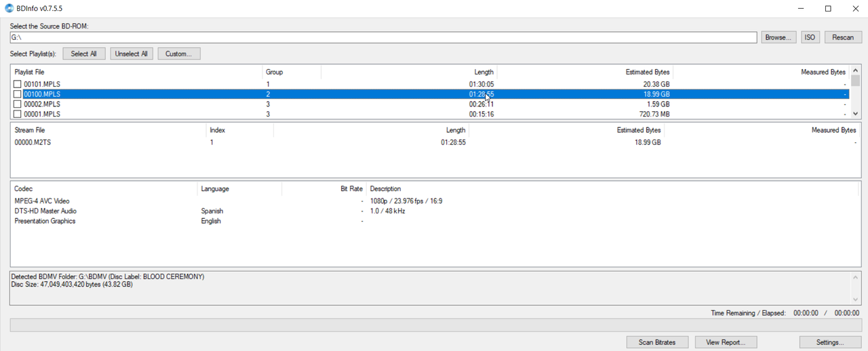Open View Report... window
The width and height of the screenshot is (868, 351).
tap(726, 342)
